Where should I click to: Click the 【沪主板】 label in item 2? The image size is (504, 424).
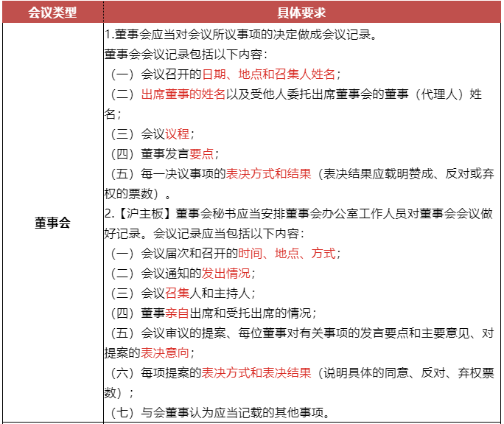tap(145, 214)
